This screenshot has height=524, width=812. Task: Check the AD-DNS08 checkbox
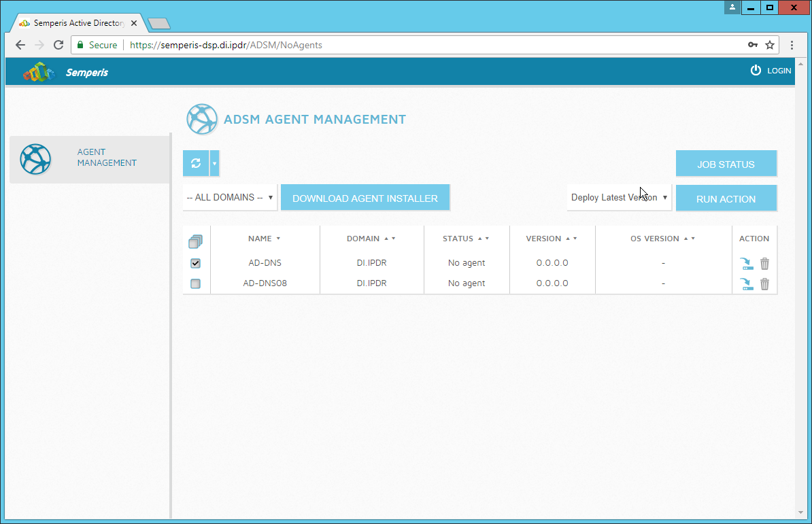click(196, 283)
